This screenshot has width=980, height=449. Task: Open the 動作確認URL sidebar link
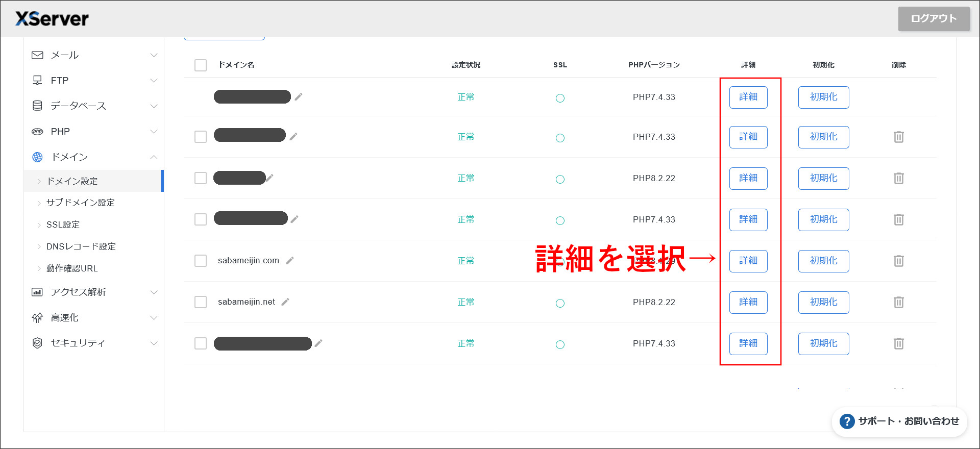(x=71, y=268)
